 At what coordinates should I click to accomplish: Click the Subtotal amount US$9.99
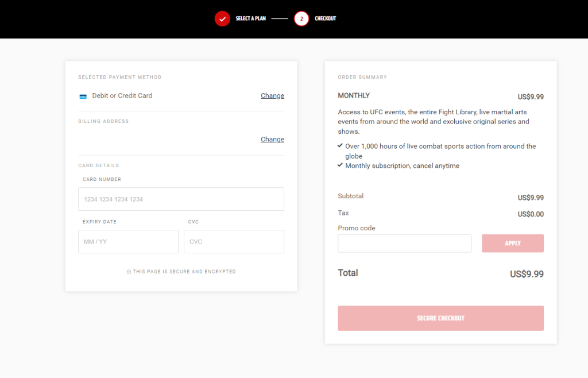click(x=531, y=198)
